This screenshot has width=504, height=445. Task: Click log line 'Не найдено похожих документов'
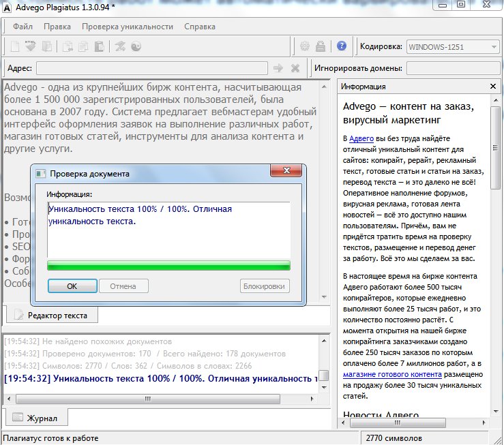[87, 341]
